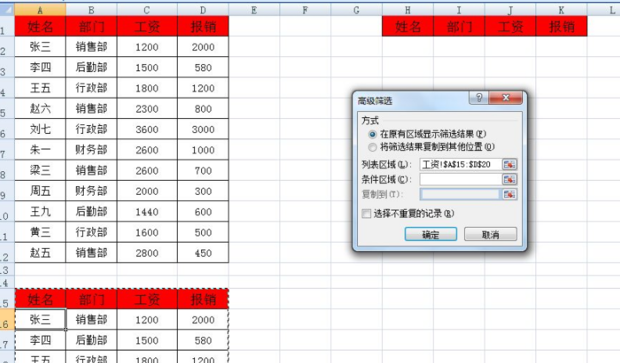620x363 pixels.
Task: Select 在原有区域显示筛选结果 radio option
Action: point(372,134)
